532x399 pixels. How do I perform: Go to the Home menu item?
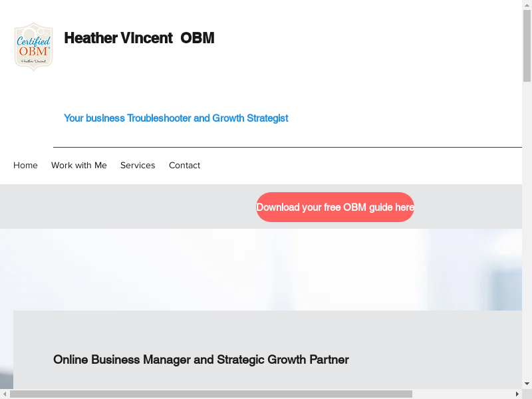(25, 166)
